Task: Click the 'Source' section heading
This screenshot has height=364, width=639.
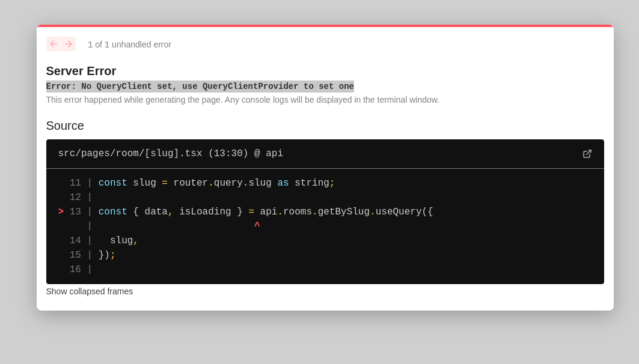Action: click(64, 126)
